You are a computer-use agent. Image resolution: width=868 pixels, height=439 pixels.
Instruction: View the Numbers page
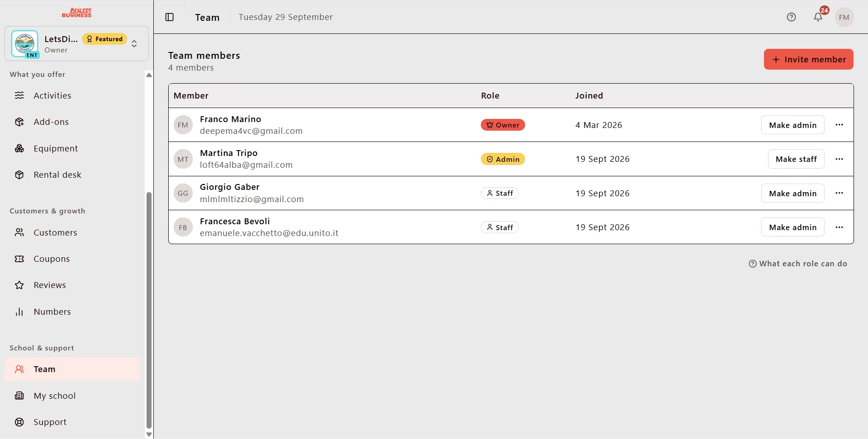[72, 312]
